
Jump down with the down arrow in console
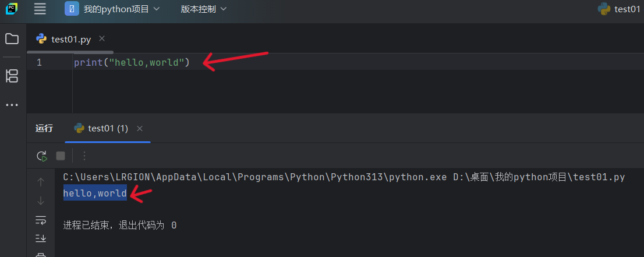click(41, 201)
